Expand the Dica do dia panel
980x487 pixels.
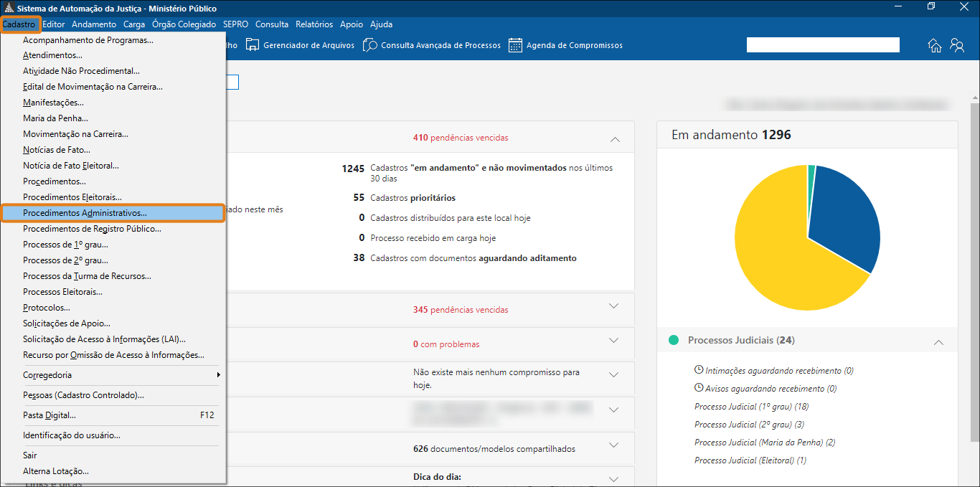[613, 479]
